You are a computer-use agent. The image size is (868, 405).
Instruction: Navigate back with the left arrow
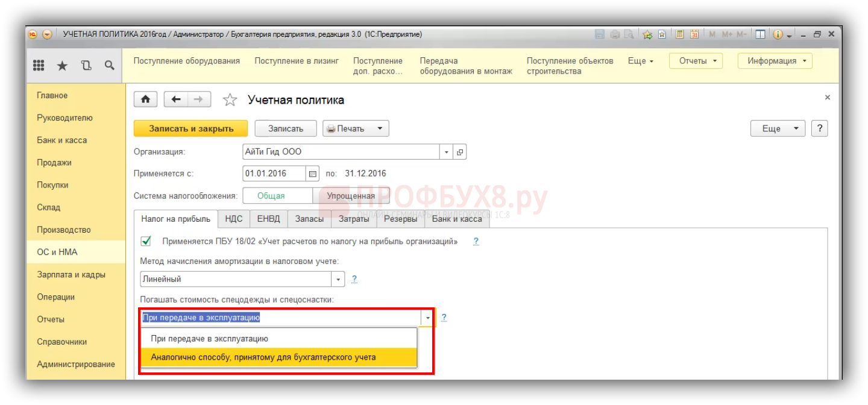pyautogui.click(x=176, y=99)
